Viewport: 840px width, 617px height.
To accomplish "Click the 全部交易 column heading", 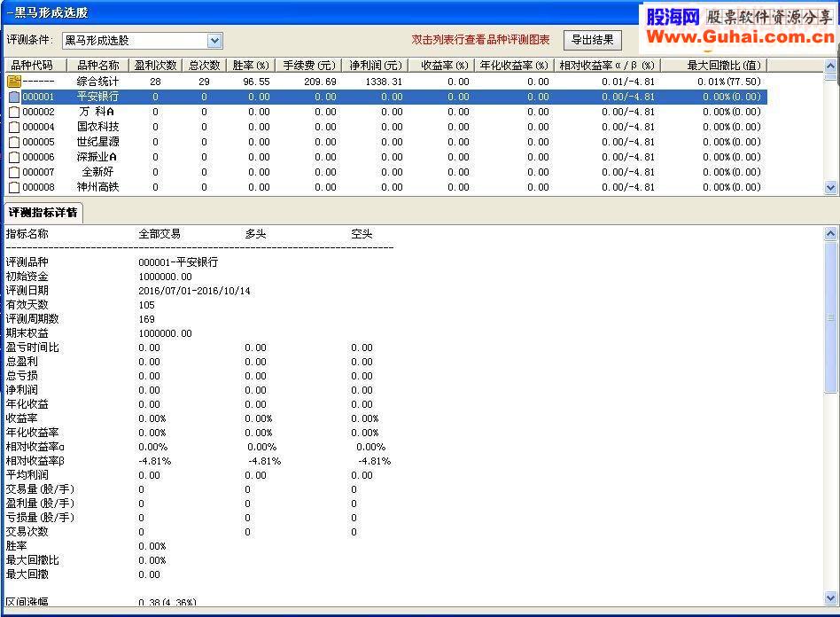I will 159,234.
